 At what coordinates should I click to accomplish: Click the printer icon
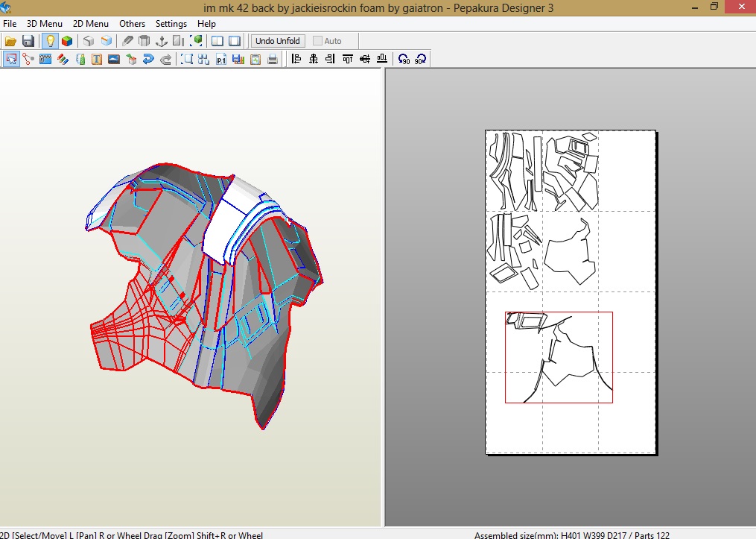coord(273,60)
